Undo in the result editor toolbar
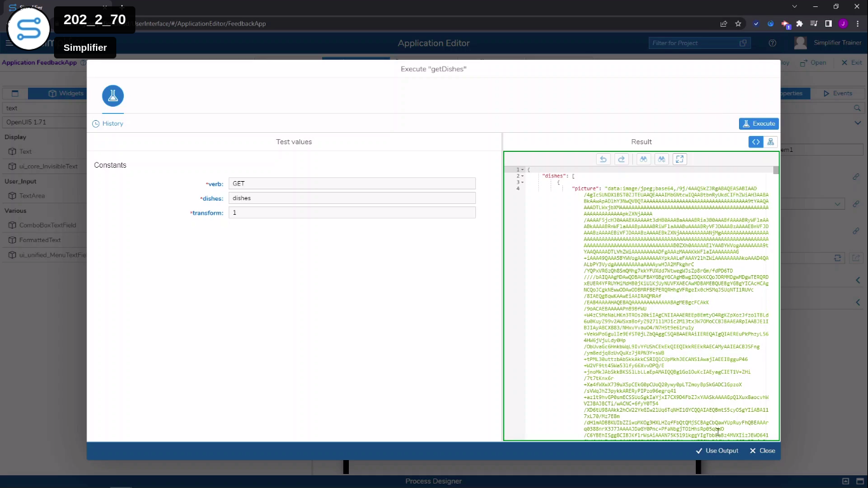This screenshot has width=868, height=488. tap(603, 159)
